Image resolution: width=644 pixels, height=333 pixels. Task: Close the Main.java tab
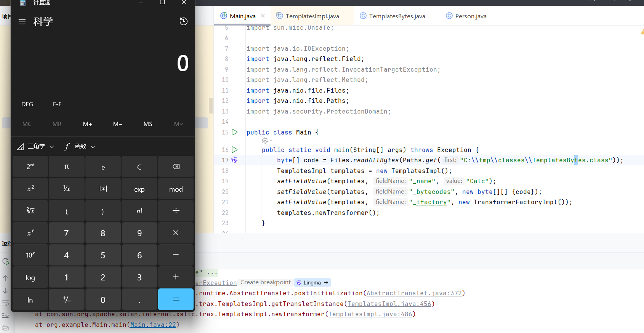(x=263, y=16)
